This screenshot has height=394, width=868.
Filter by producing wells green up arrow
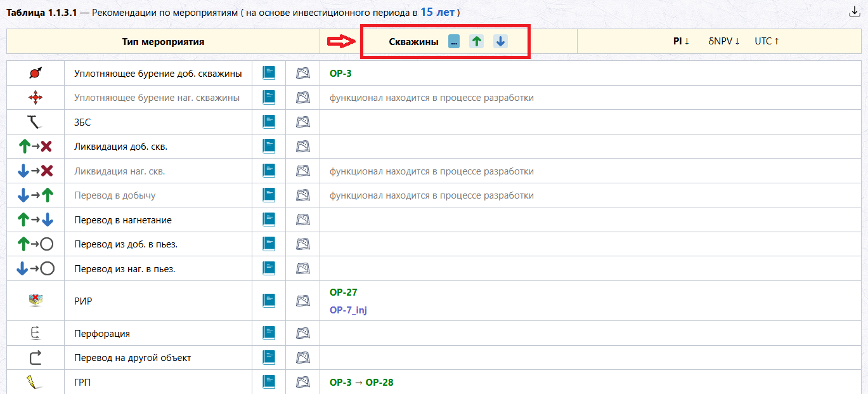point(477,41)
